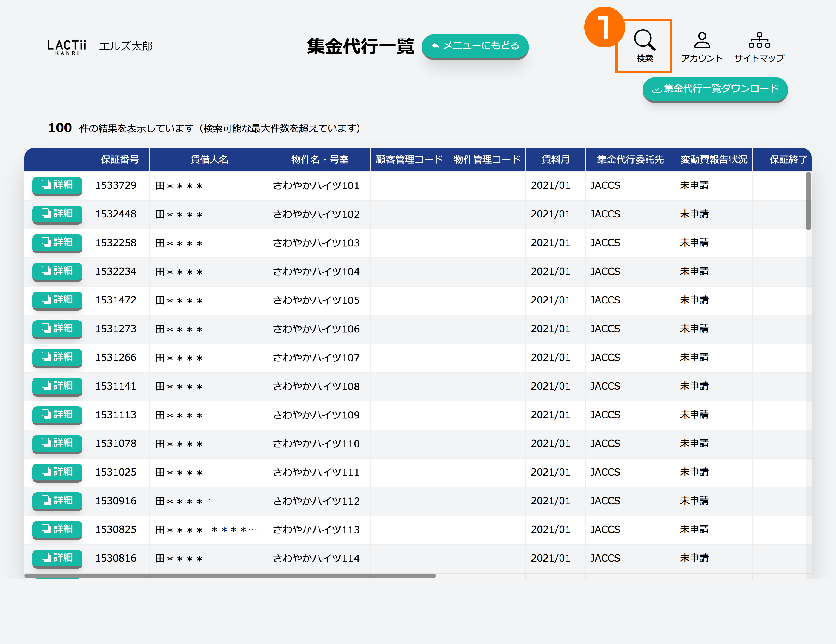Click the 賃料月 column header
Image resolution: width=836 pixels, height=644 pixels.
click(555, 160)
